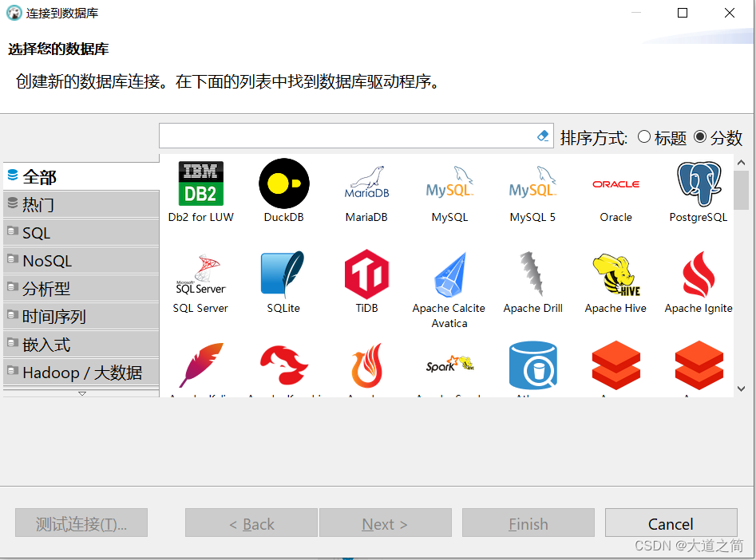Open the NoSQL category
Viewport: 756px width, 560px height.
click(81, 261)
